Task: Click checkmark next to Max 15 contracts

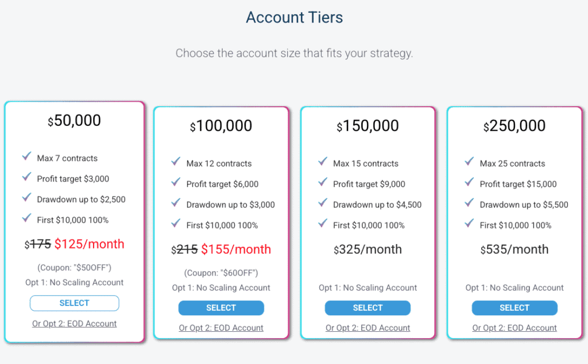Action: [x=323, y=162]
